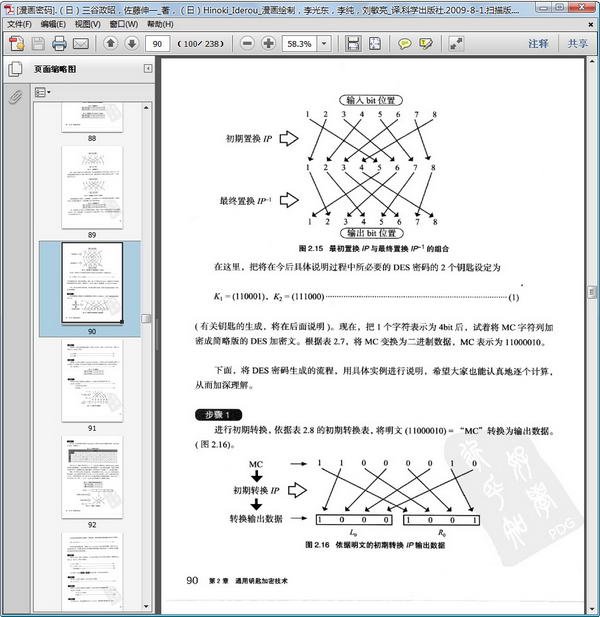Select page 90 thumbnail

click(92, 283)
